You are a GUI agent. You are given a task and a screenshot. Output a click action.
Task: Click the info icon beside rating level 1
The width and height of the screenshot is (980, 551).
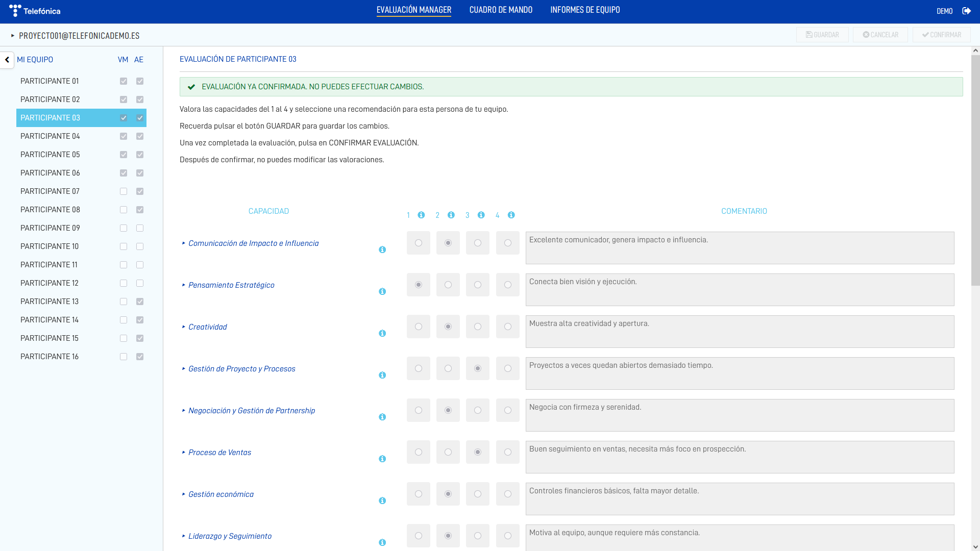[421, 215]
